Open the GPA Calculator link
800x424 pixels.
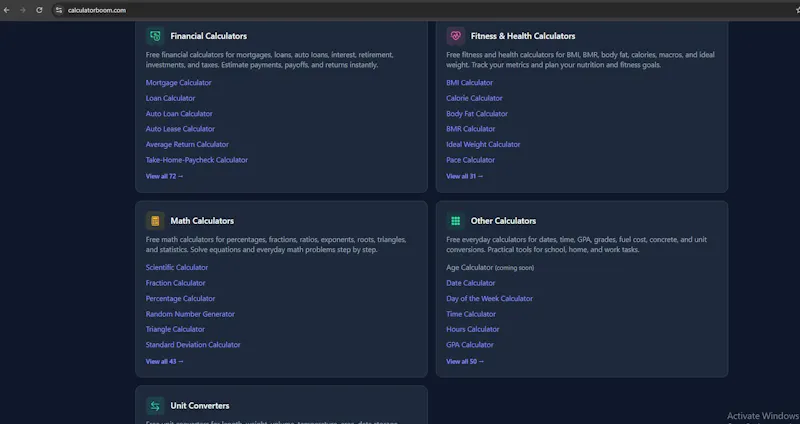(470, 344)
